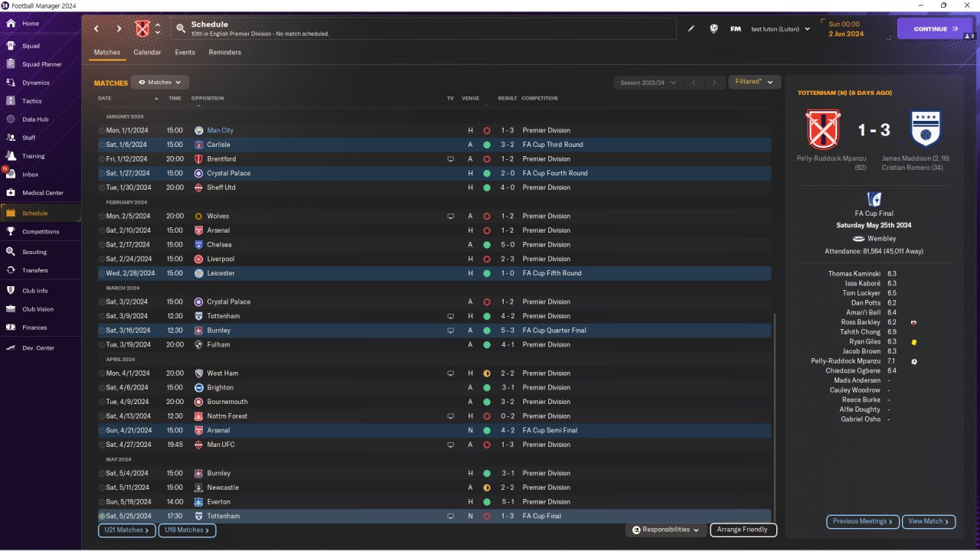Screen dimensions: 980x551
Task: Open the Tactics sidebar icon
Action: [x=11, y=101]
